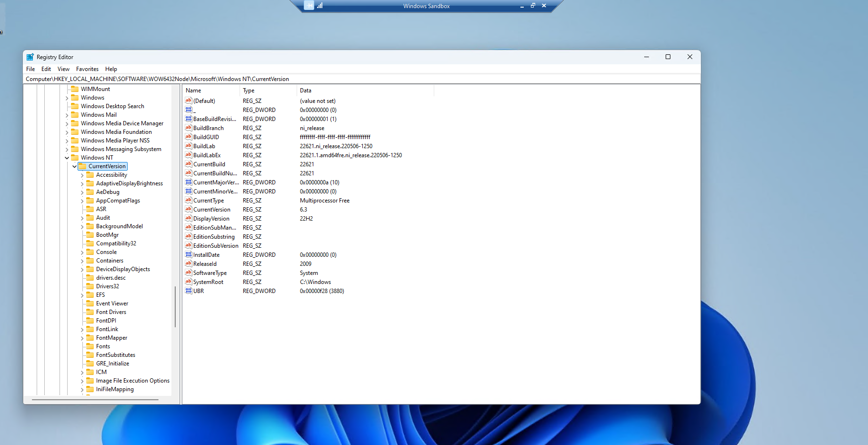Click the string icon of ReleaseId value

189,263
